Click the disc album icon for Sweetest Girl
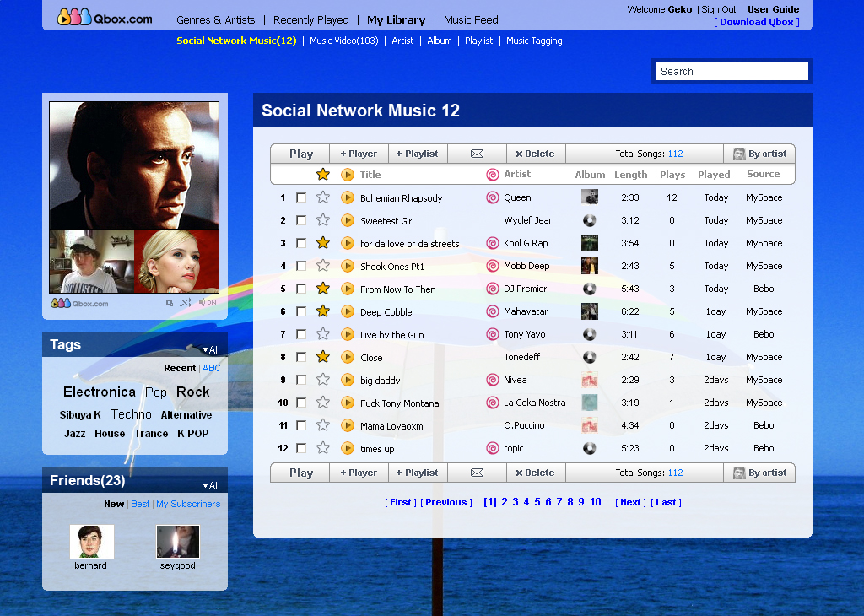Screen dimensions: 864x616 (x=590, y=220)
